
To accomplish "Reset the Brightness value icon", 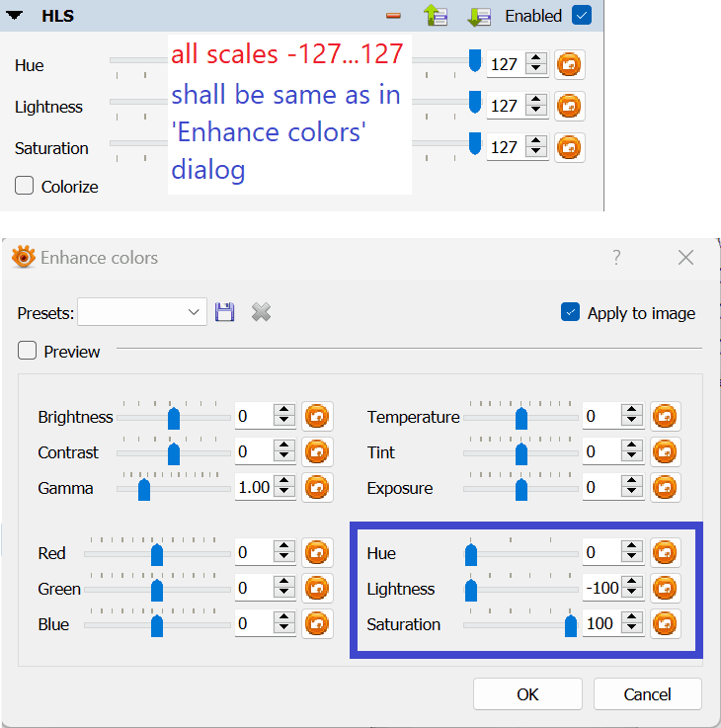I will pos(317,417).
